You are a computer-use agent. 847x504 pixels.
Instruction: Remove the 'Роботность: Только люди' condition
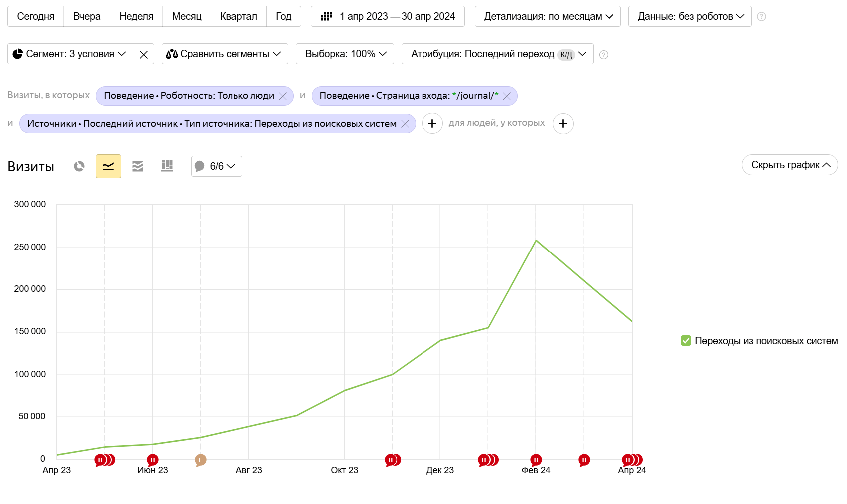click(283, 96)
